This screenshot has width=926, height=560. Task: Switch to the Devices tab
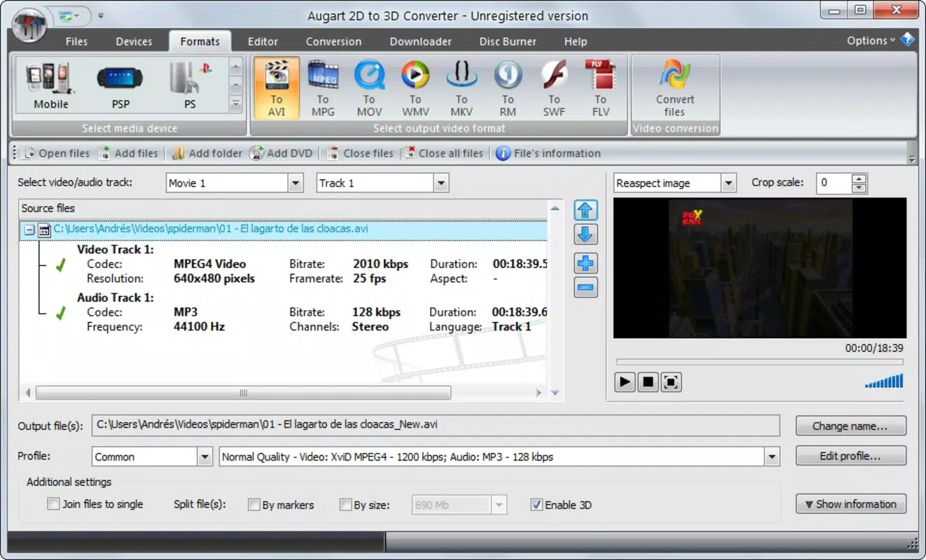pyautogui.click(x=134, y=41)
